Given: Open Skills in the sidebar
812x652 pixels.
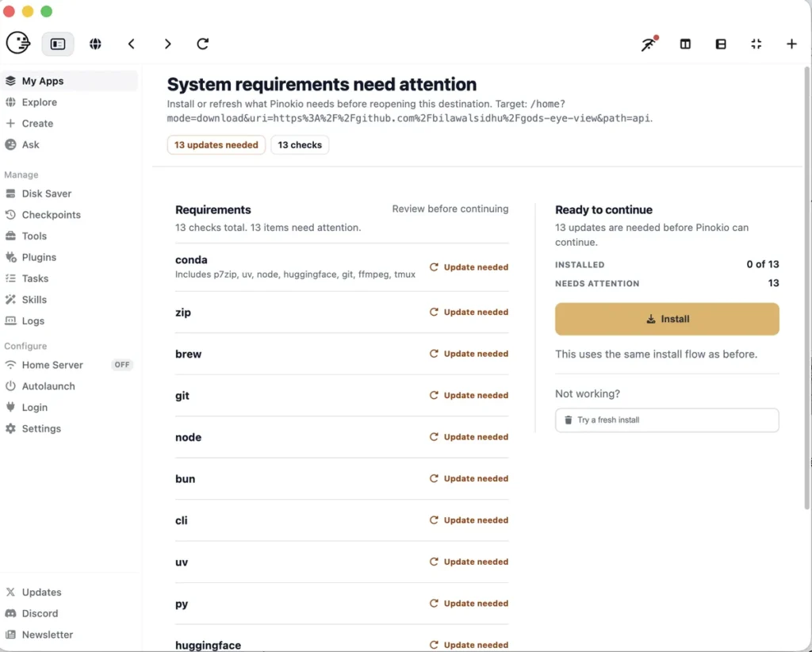Looking at the screenshot, I should pyautogui.click(x=70, y=300).
